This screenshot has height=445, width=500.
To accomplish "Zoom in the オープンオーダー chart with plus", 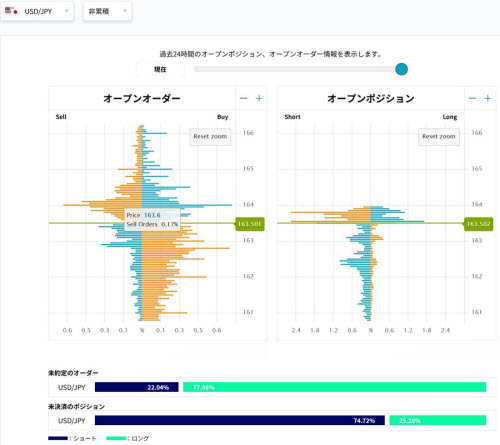I will point(259,98).
